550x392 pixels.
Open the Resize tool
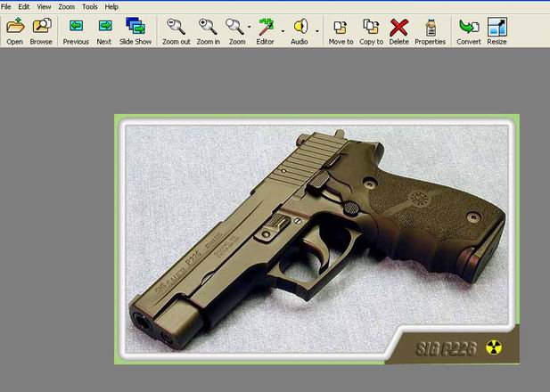tap(497, 27)
